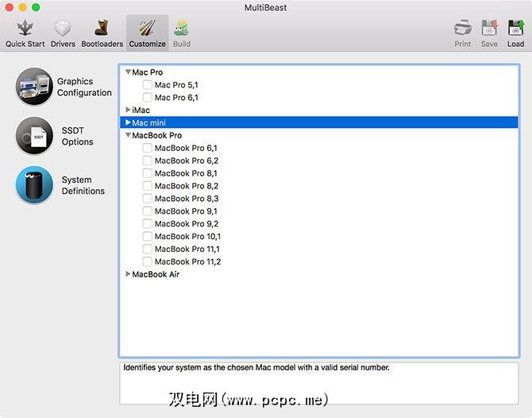The image size is (532, 418).
Task: Open the Bootloaders boot icon
Action: pyautogui.click(x=102, y=29)
